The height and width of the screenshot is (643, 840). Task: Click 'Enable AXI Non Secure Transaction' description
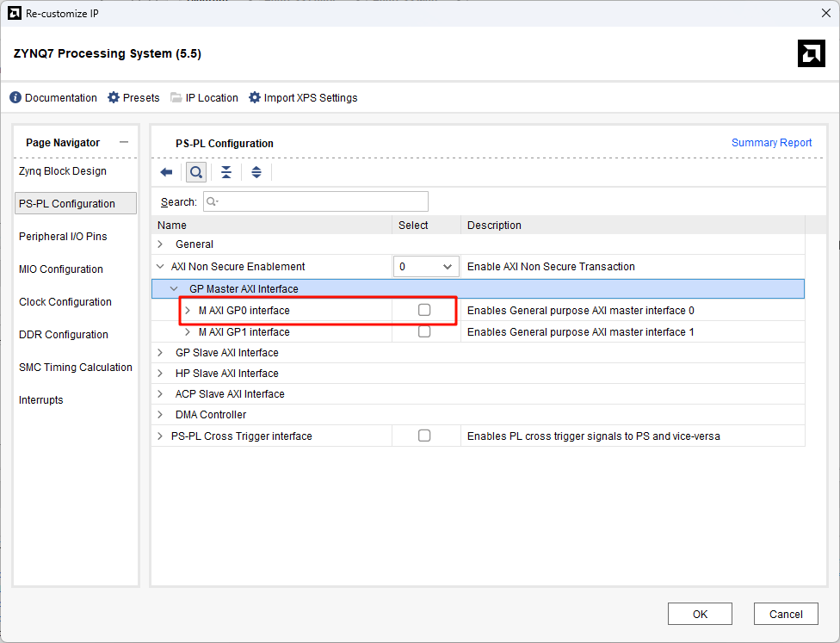(x=551, y=266)
